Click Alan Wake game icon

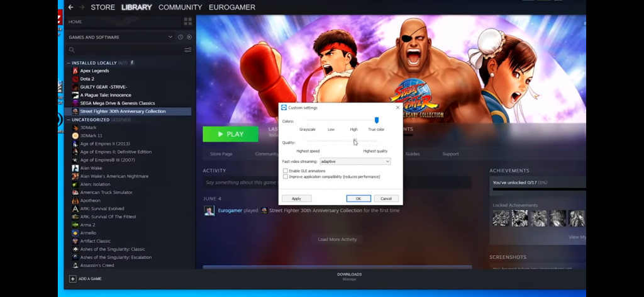pos(75,168)
